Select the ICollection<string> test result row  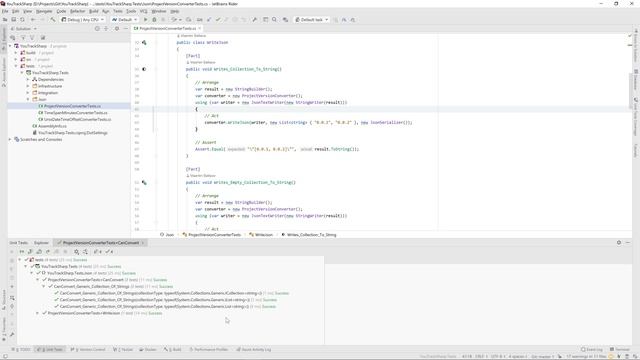[171, 293]
